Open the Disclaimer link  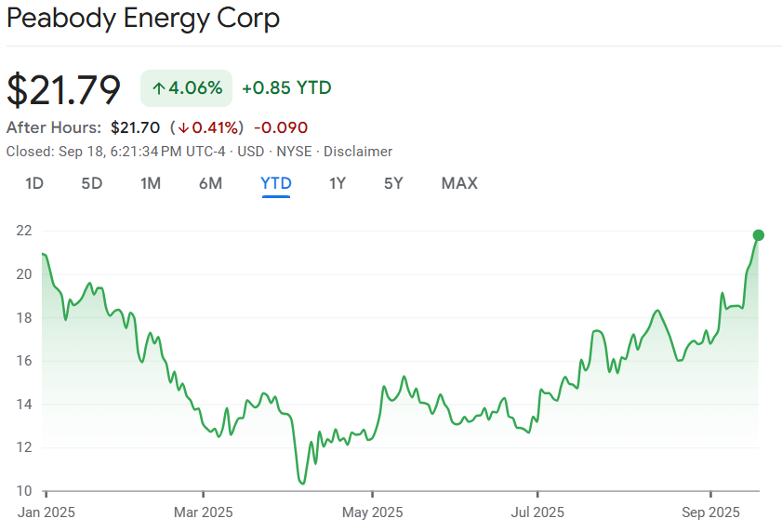coord(358,152)
